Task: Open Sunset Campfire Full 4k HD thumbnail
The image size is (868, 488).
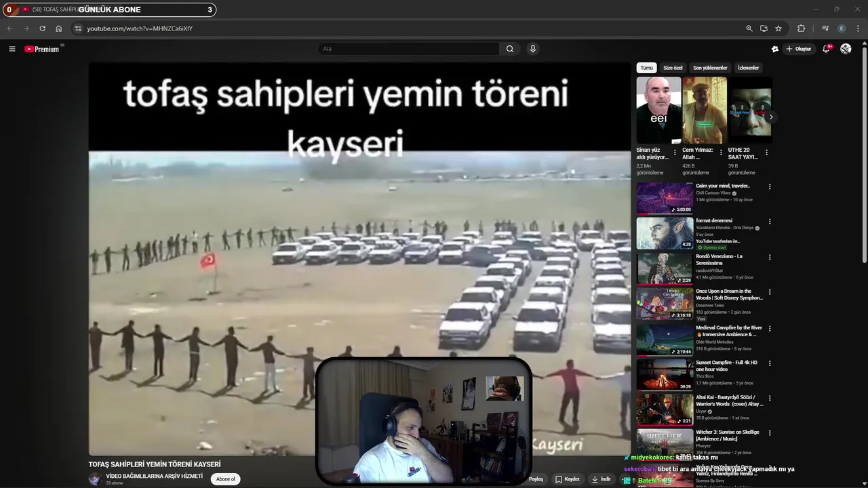Action: [665, 374]
